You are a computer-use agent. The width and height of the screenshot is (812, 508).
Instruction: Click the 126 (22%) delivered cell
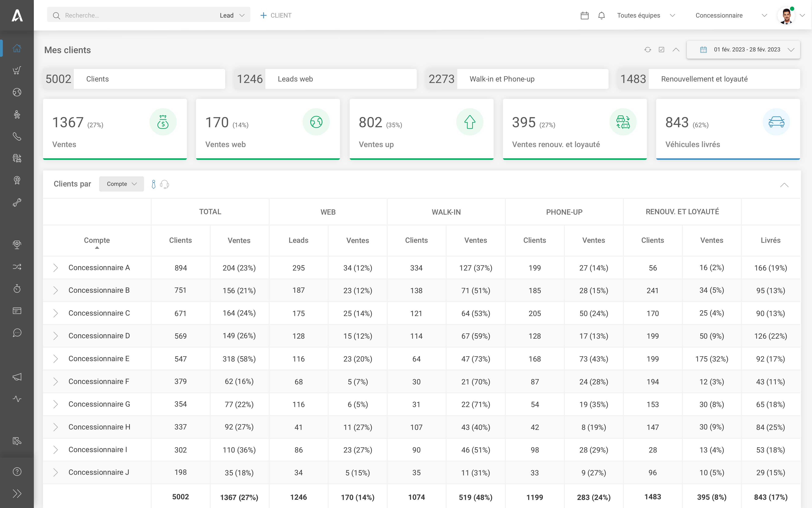[770, 336]
